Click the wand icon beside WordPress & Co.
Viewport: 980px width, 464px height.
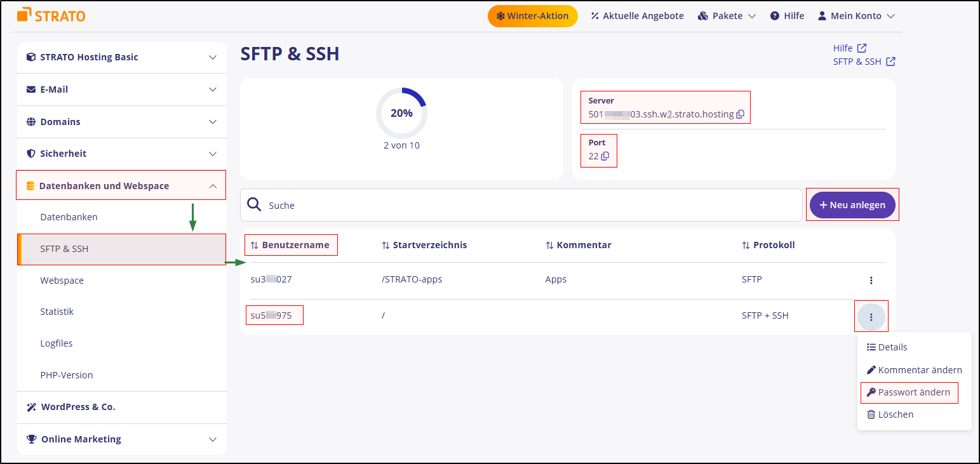click(31, 407)
